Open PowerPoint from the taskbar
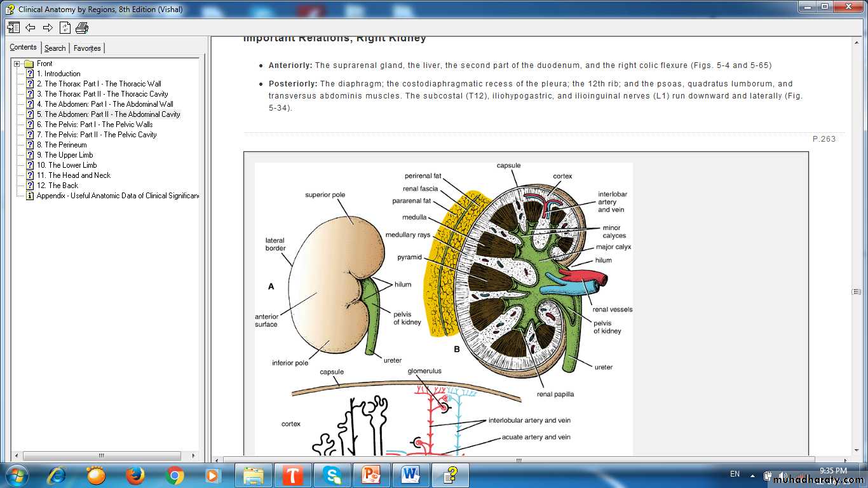868x488 pixels. 371,475
